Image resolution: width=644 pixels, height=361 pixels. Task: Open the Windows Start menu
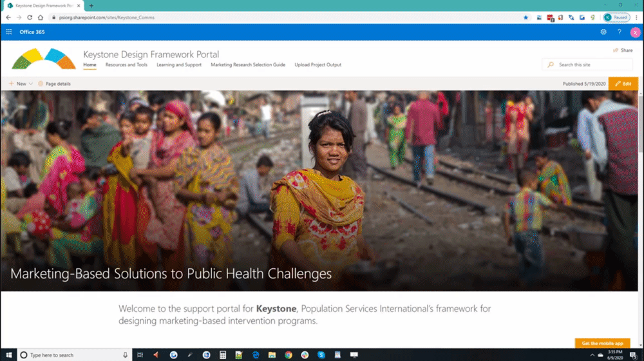click(8, 355)
